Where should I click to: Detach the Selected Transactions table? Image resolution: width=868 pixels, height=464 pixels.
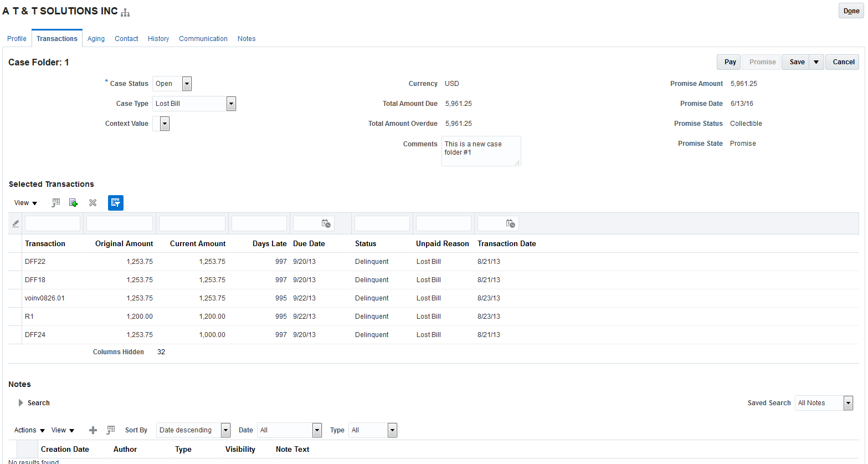(55, 203)
